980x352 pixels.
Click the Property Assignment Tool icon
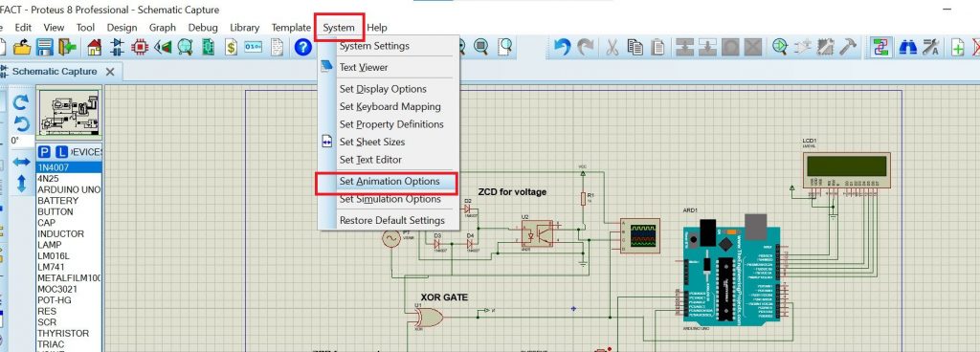[930, 47]
